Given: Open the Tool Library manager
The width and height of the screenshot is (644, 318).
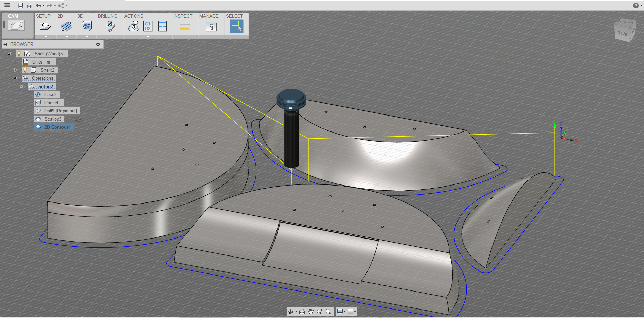Looking at the screenshot, I should coord(211,26).
